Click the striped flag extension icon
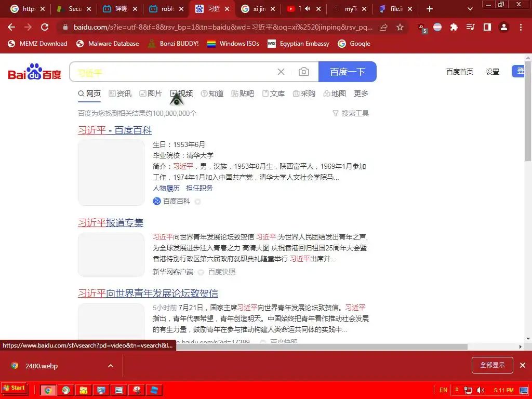The image size is (532, 399). [x=437, y=27]
